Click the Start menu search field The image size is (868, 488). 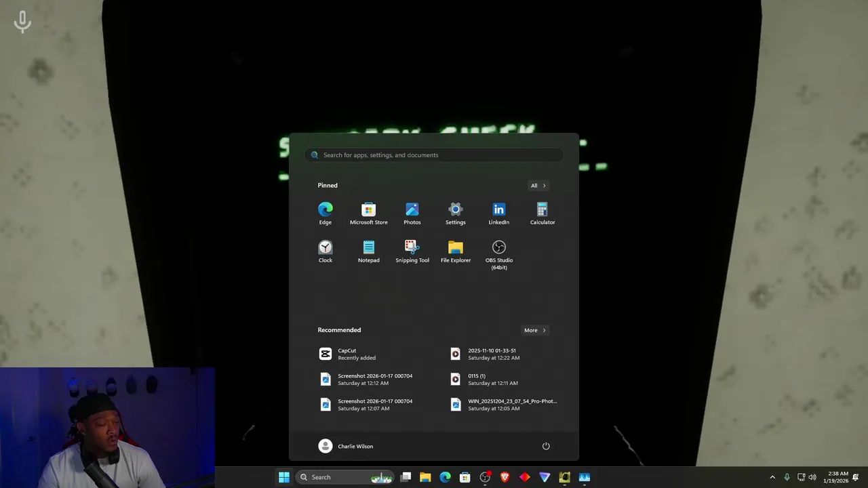tap(434, 155)
